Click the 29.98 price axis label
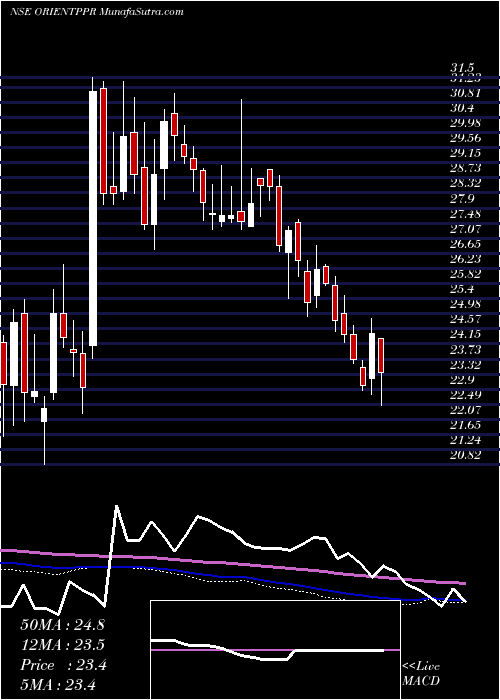 (465, 123)
